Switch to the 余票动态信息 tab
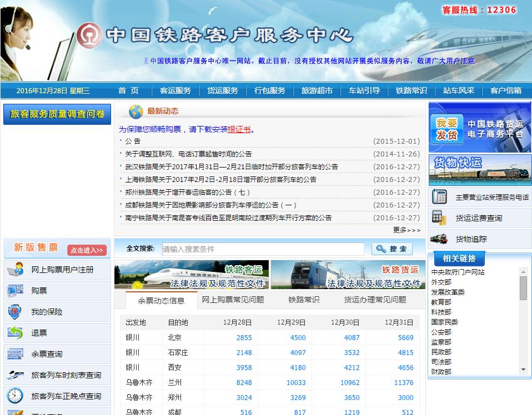 (x=161, y=300)
